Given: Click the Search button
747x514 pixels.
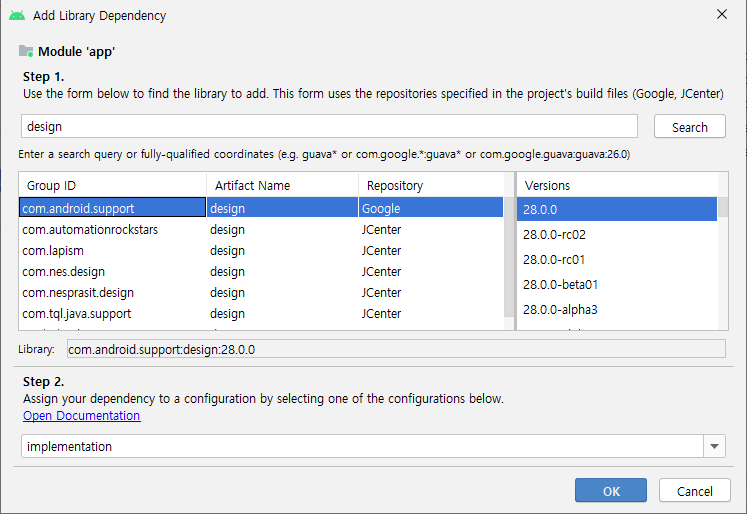Looking at the screenshot, I should [689, 127].
